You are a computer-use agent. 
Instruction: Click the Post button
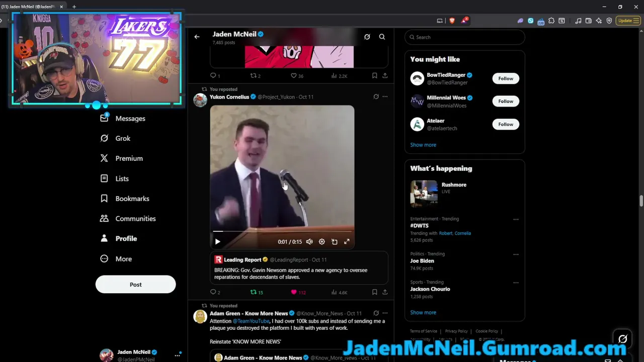[x=135, y=285]
